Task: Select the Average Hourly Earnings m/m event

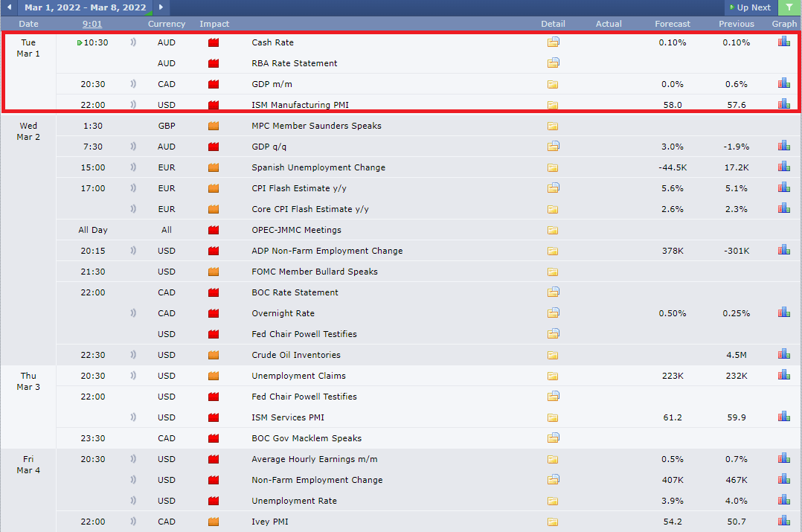Action: click(314, 459)
